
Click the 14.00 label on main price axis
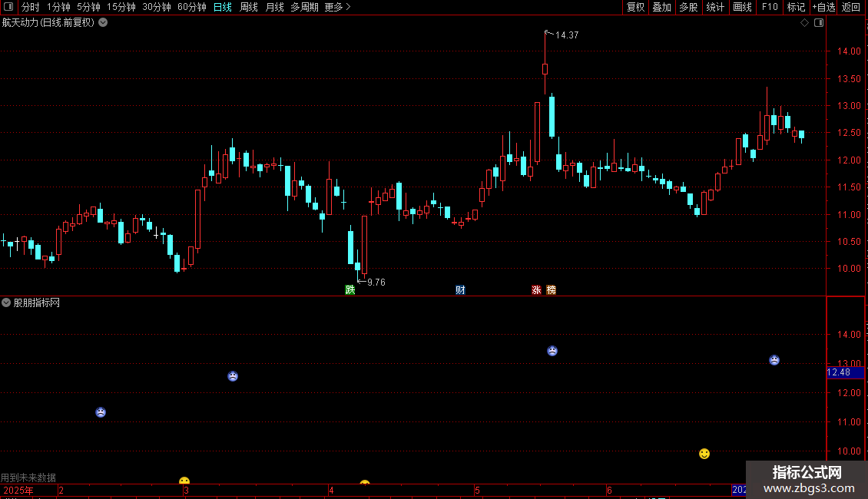(x=849, y=51)
